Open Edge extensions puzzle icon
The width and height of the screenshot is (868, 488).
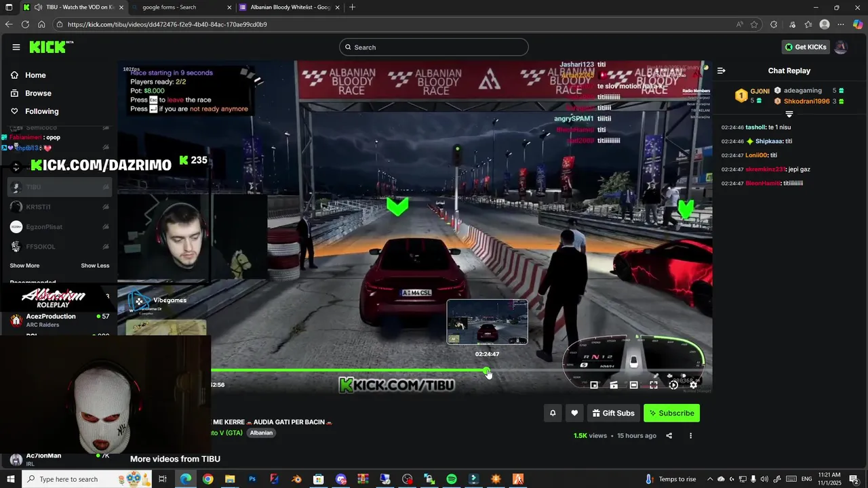[x=774, y=24]
